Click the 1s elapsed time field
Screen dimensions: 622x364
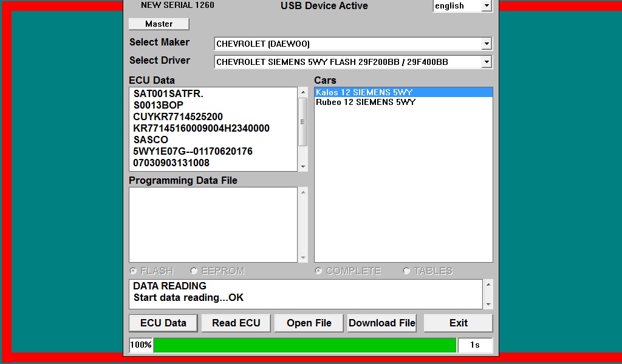pyautogui.click(x=475, y=345)
